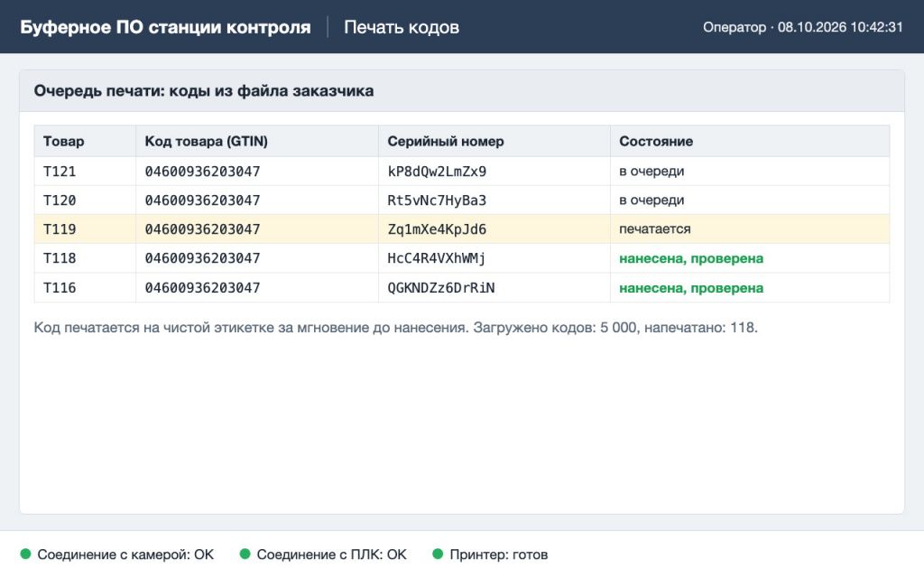Click the "Соединение с камерой: OK" status text
Screen dimensions: 924x578
(x=125, y=555)
